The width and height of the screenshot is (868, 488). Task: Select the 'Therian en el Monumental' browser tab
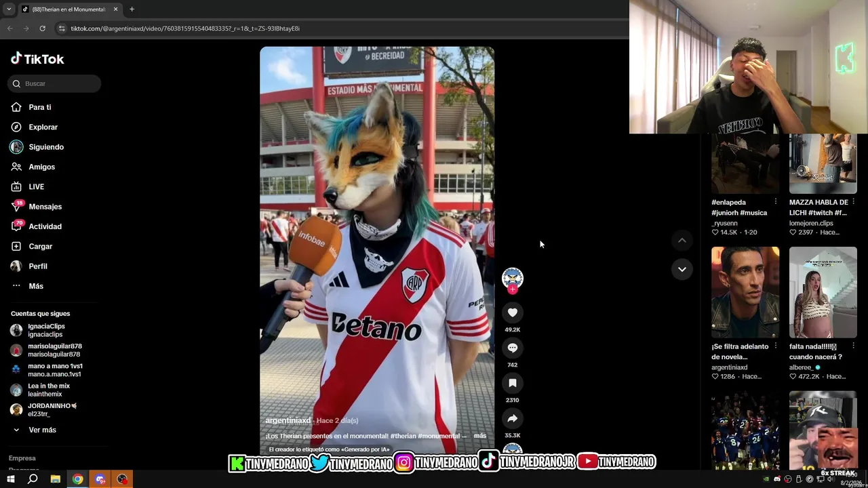pyautogui.click(x=70, y=9)
